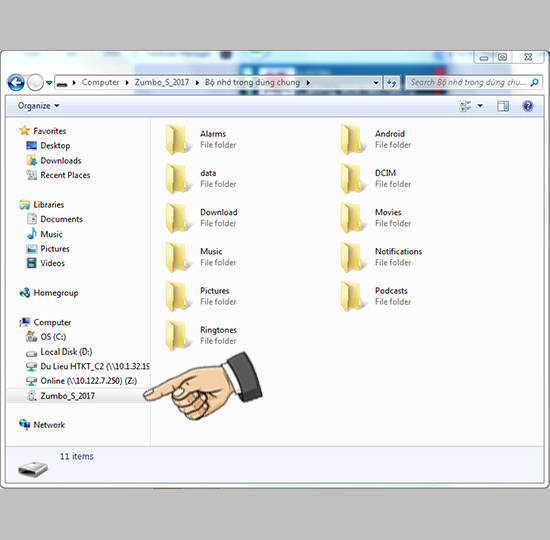Go back with the blue Back arrow
Viewport: 550px width, 540px height.
tap(16, 83)
